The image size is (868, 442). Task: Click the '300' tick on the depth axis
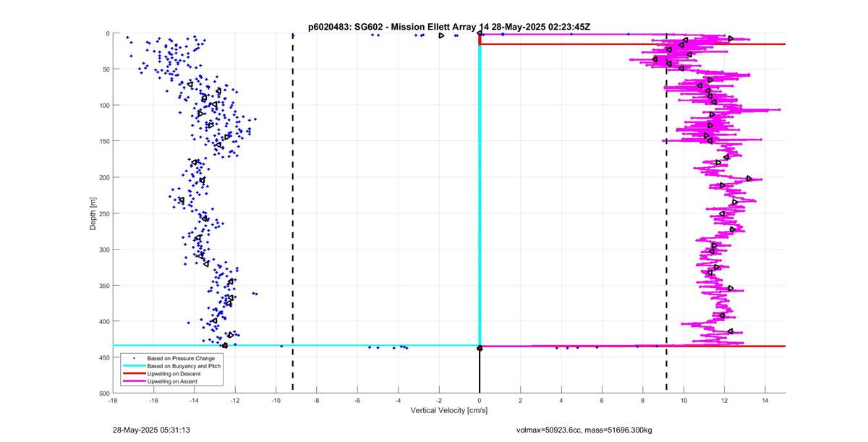[103, 250]
